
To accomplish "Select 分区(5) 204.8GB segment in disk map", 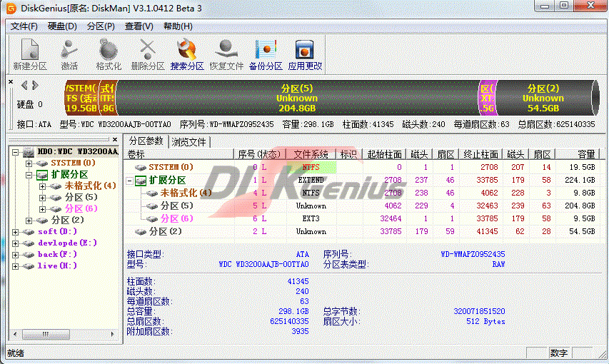I will click(x=297, y=98).
